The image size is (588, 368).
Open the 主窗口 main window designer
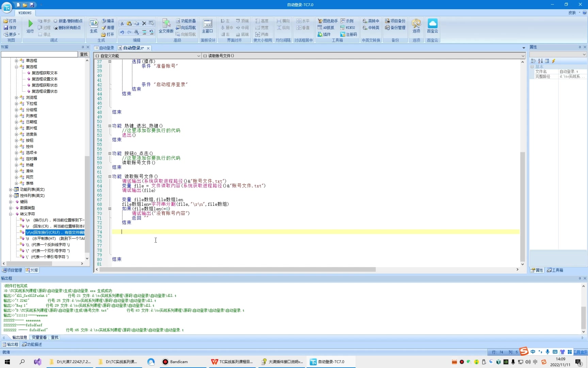point(207,24)
